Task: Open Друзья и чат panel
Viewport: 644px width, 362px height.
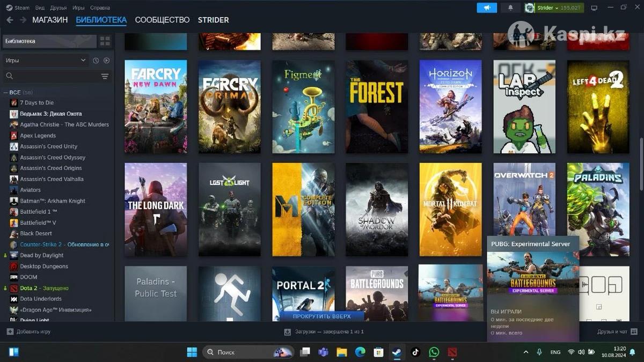Action: tap(616, 331)
